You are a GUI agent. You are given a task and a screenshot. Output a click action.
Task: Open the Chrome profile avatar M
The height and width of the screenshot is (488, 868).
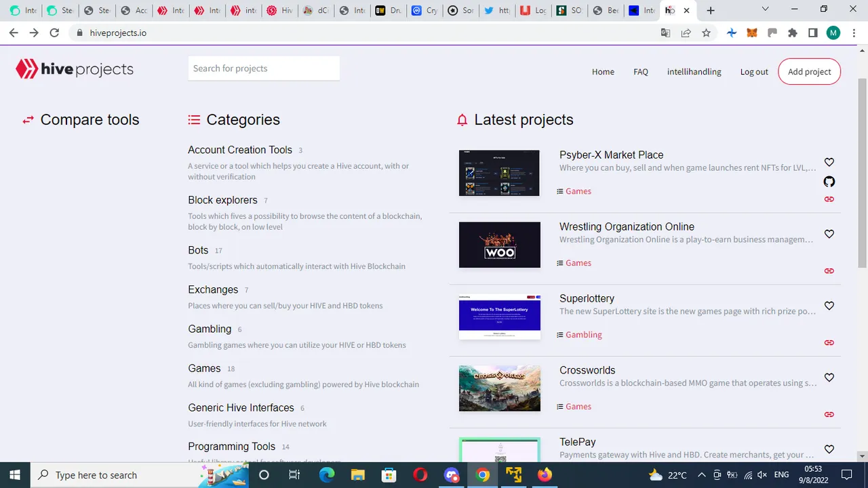tap(833, 33)
